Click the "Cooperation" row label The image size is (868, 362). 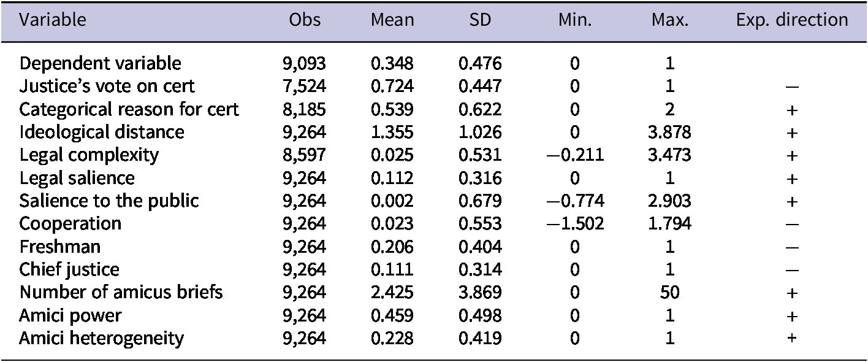pos(70,223)
